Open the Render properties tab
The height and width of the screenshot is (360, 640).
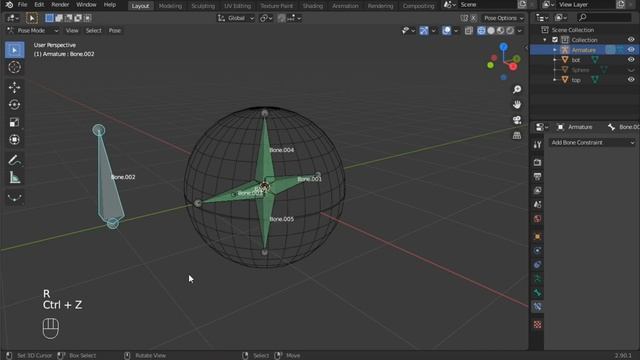538,162
